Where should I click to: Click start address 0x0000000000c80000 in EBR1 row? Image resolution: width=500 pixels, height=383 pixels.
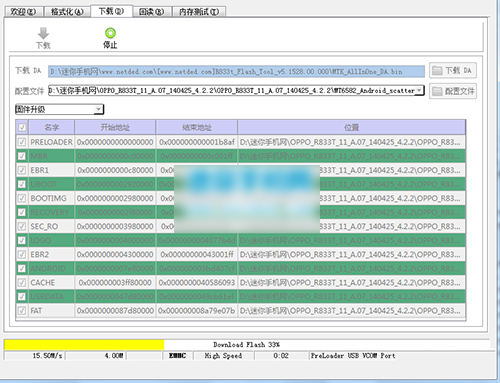pos(115,170)
